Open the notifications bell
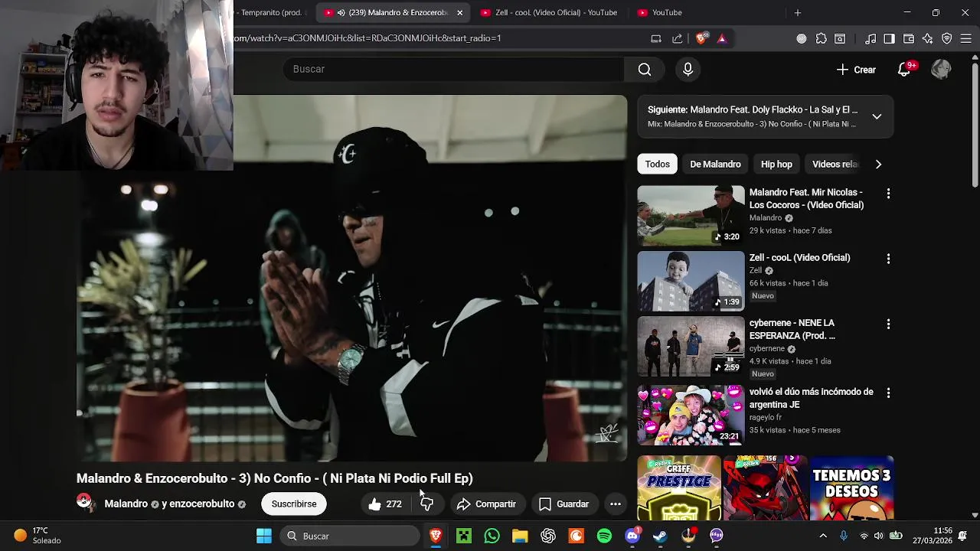This screenshot has width=980, height=551. tap(904, 70)
